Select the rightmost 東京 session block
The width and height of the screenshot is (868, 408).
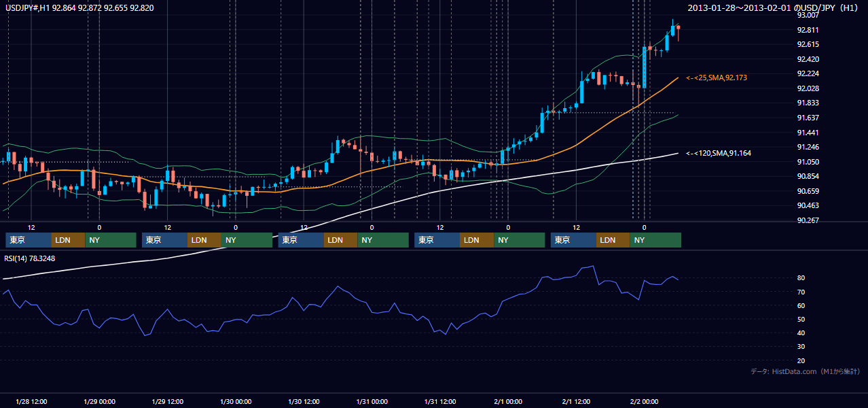pyautogui.click(x=574, y=240)
